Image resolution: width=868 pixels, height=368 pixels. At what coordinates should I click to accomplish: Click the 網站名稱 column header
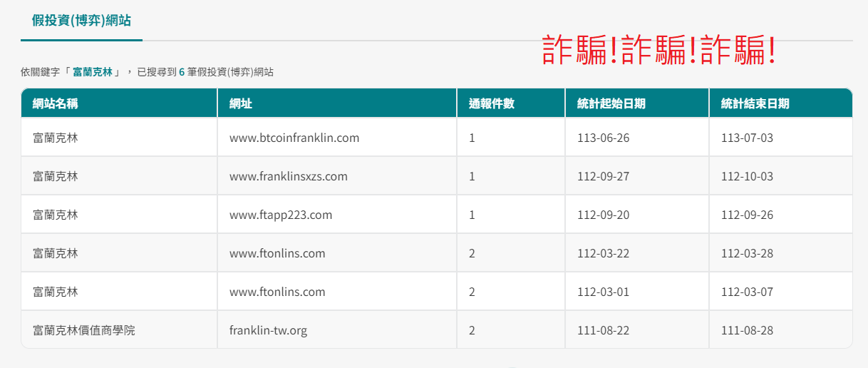(56, 103)
